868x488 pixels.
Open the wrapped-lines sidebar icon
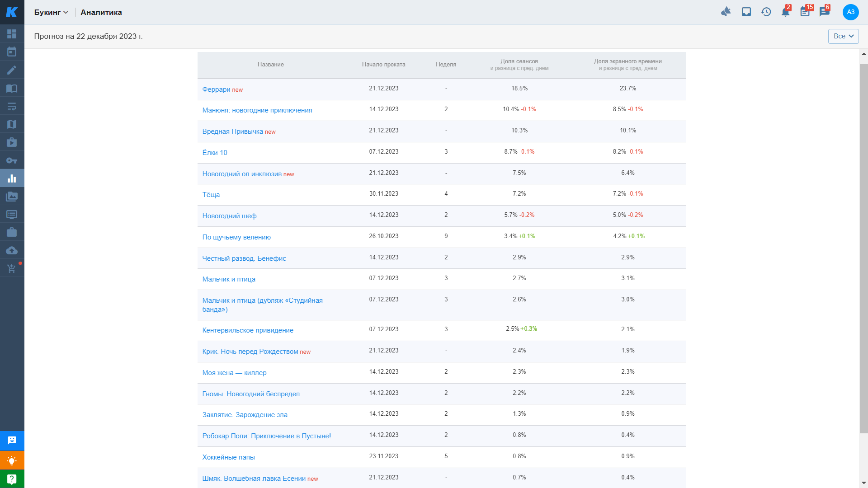tap(12, 106)
